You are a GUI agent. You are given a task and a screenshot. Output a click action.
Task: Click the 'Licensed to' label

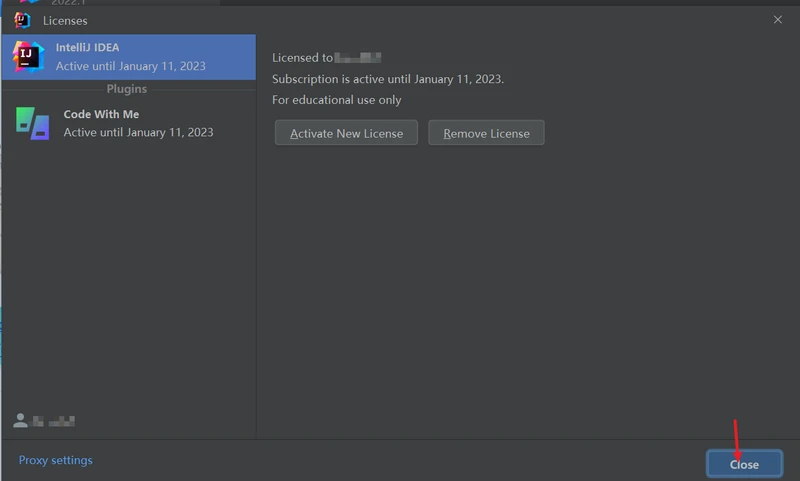(x=302, y=58)
